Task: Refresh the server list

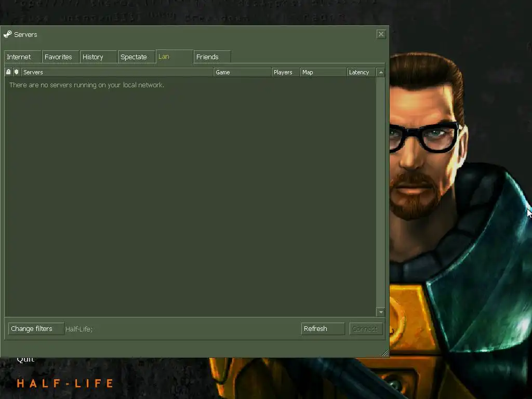Action: coord(323,328)
